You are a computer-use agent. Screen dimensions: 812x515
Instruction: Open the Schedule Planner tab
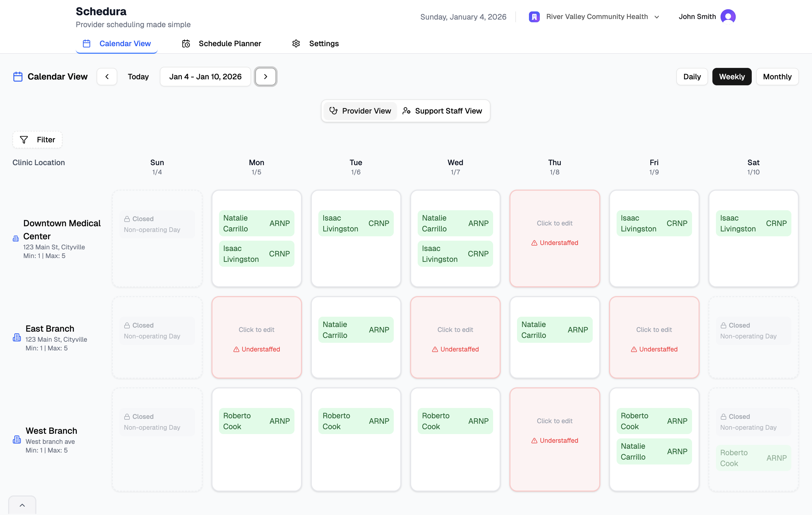[221, 43]
